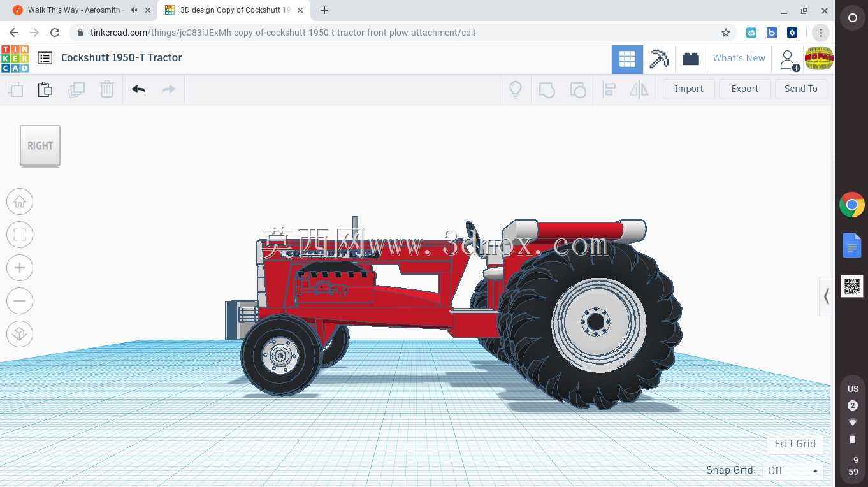The image size is (868, 487).
Task: Go back in browser history
Action: [x=14, y=33]
